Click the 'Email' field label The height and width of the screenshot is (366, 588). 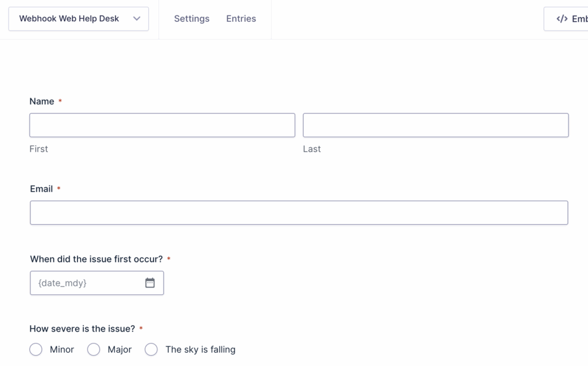coord(41,189)
